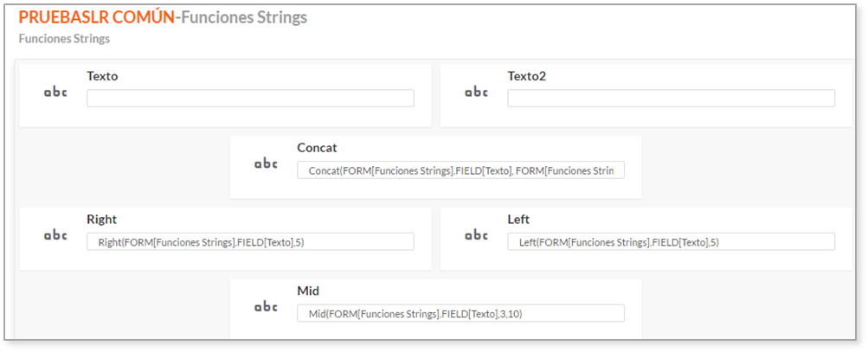The image size is (868, 352).
Task: Select the abc icon of Concat field
Action: point(266,163)
